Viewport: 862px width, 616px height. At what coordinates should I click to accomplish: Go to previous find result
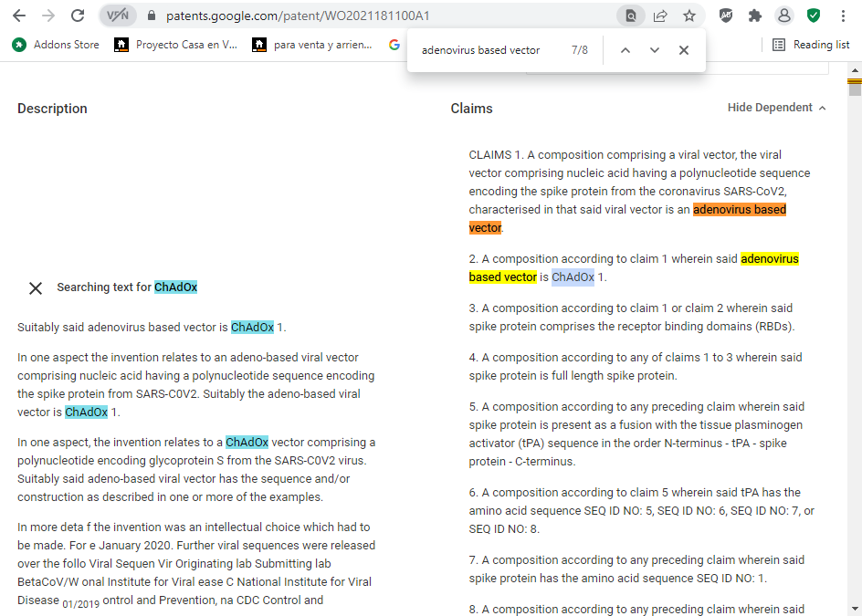(x=625, y=50)
